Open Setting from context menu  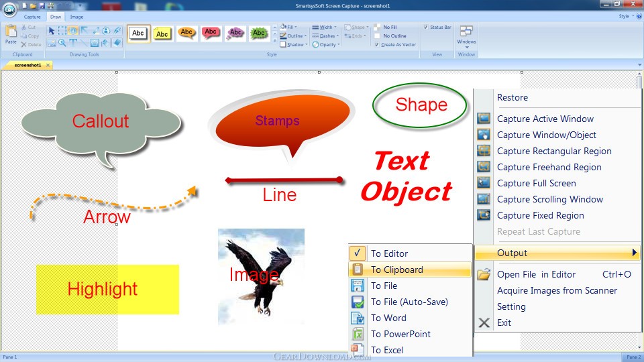click(x=511, y=306)
